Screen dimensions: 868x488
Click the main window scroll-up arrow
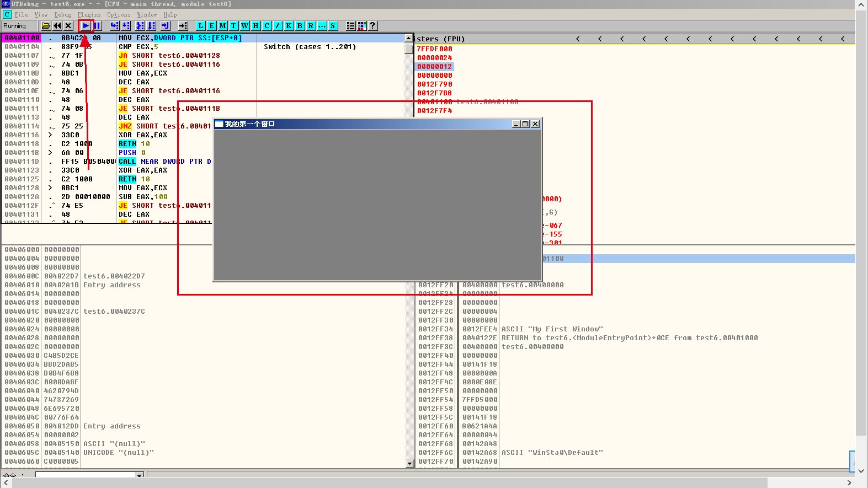tap(861, 4)
